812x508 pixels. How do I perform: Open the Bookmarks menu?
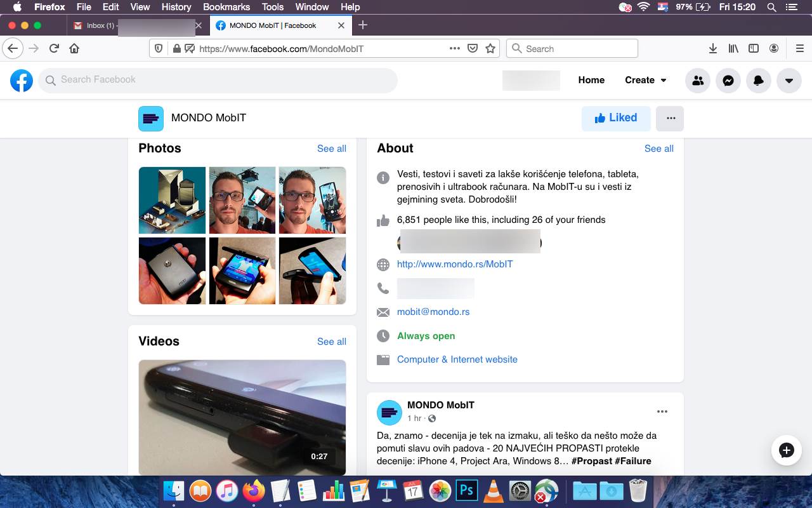pos(226,7)
